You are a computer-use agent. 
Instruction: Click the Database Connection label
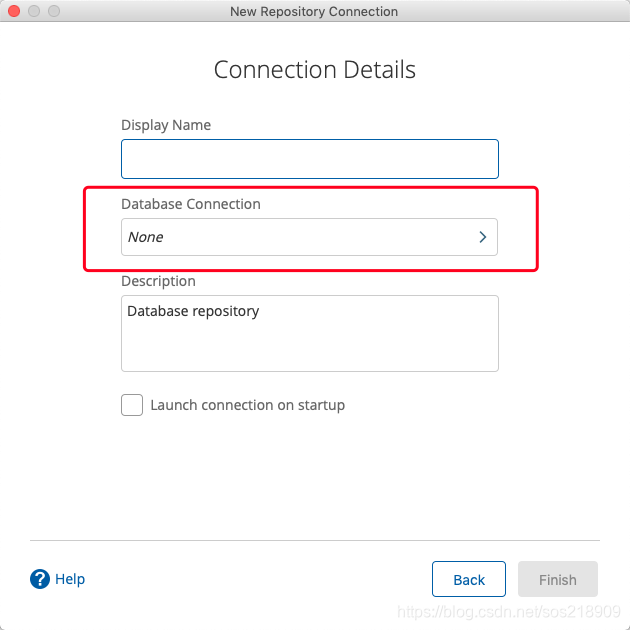coord(191,204)
